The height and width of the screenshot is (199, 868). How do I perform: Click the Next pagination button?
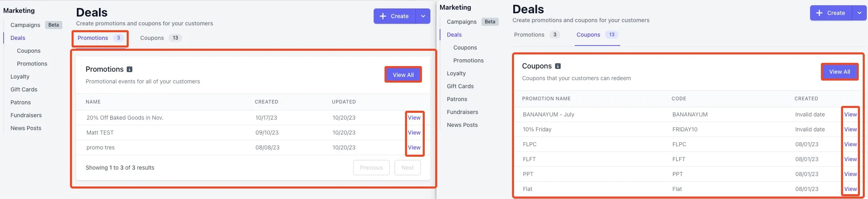[407, 168]
